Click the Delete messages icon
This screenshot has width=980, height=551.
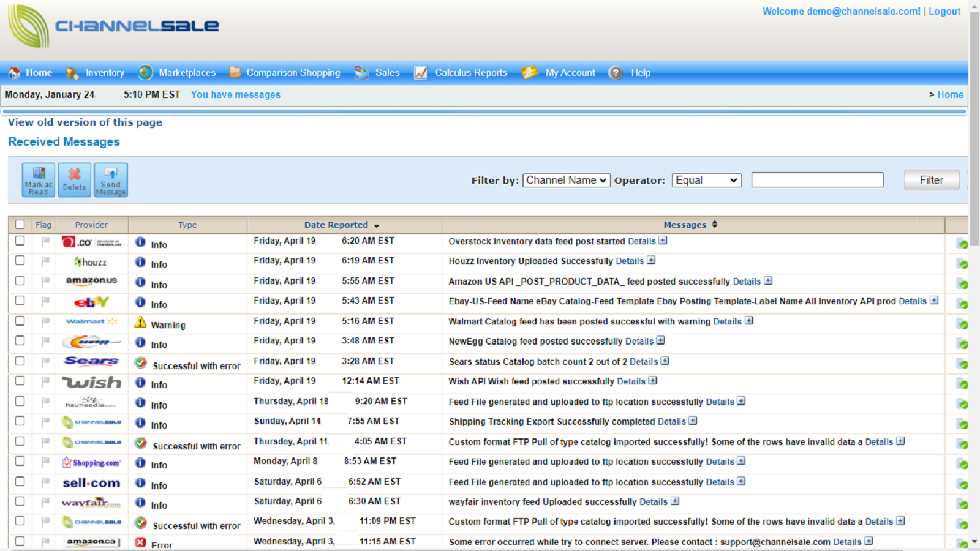pos(74,179)
